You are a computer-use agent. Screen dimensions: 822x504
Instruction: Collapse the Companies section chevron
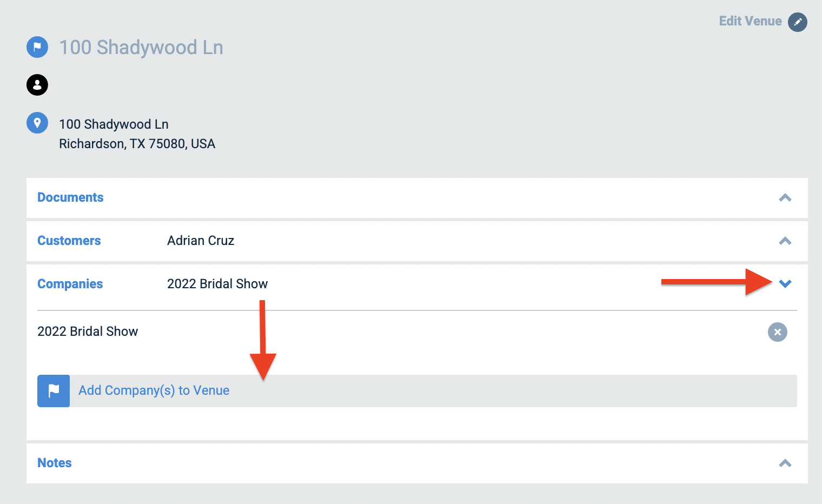point(785,284)
